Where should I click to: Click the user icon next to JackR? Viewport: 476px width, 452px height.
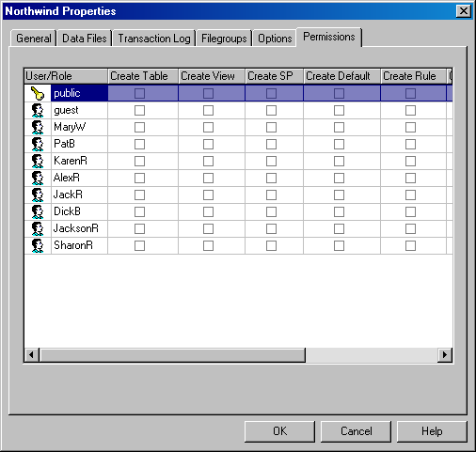coord(38,195)
